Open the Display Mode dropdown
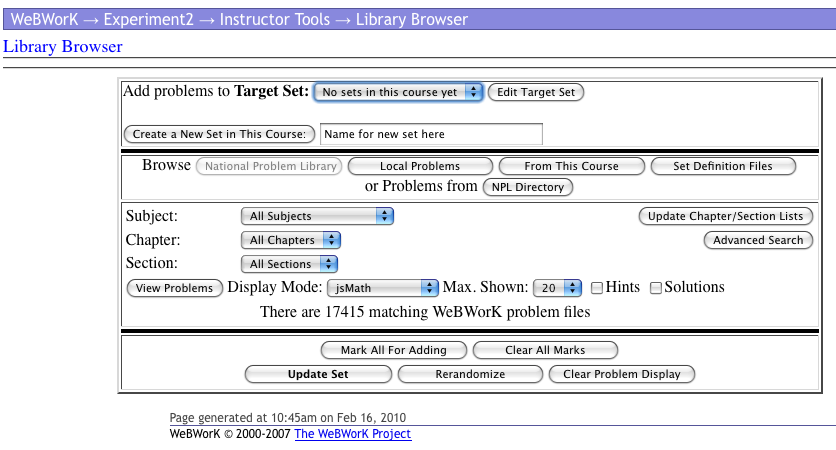The width and height of the screenshot is (836, 450). coord(382,288)
